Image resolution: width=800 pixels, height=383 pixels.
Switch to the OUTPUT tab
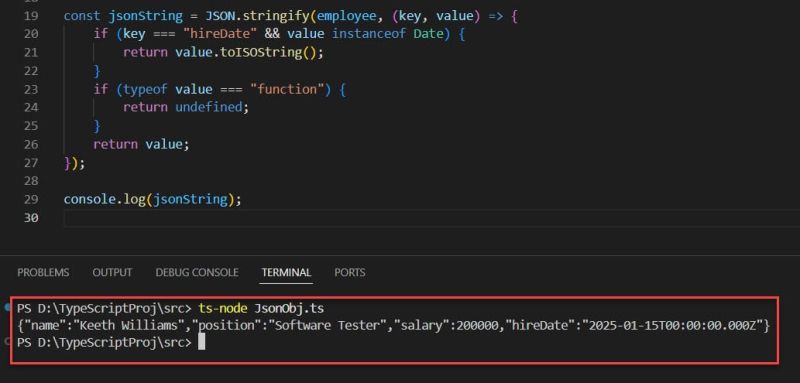(112, 272)
